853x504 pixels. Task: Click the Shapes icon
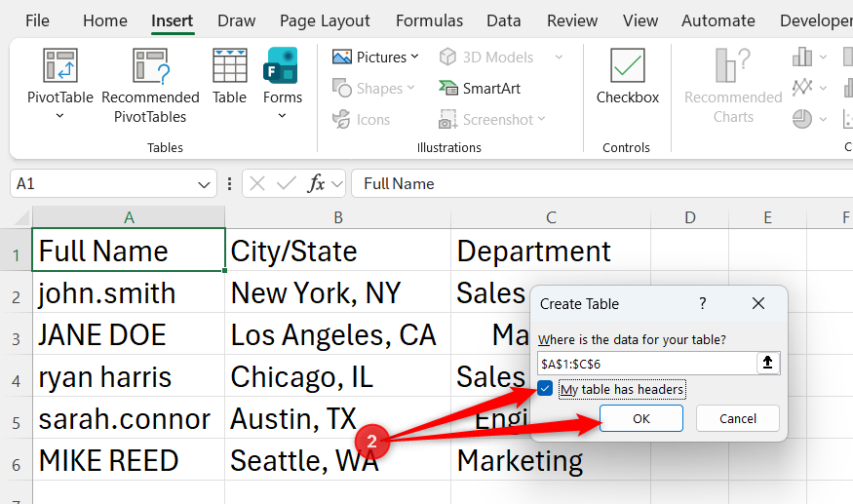341,88
